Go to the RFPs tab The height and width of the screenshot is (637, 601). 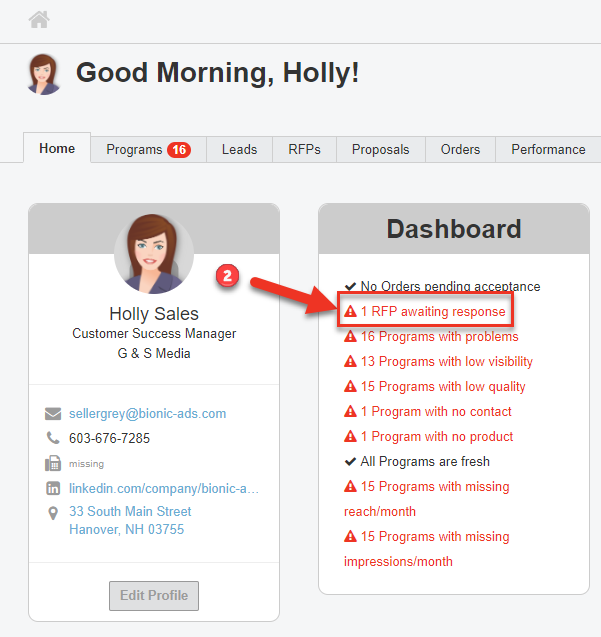(304, 150)
